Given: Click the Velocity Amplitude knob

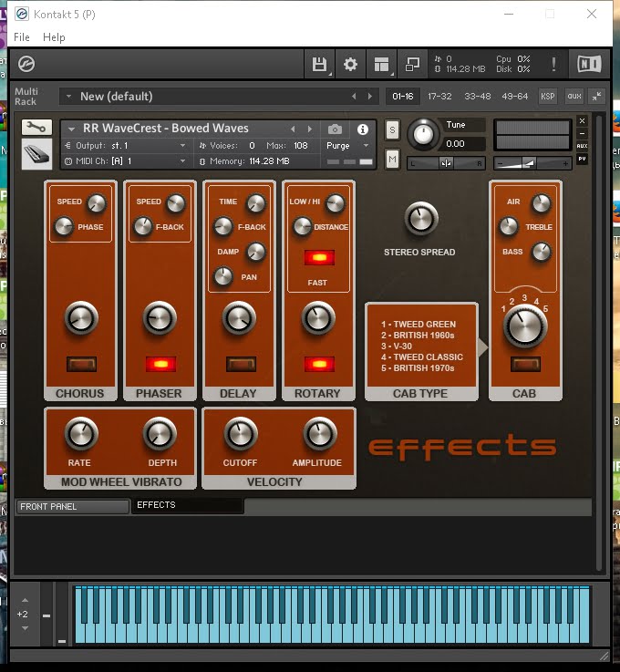Looking at the screenshot, I should pos(320,434).
